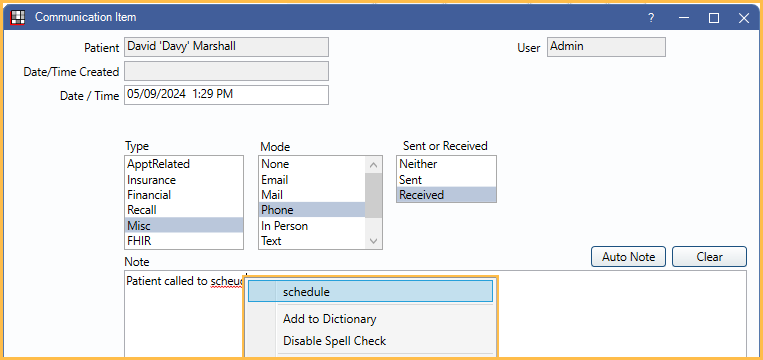
Task: Choose the 'schedule' spelling suggestion
Action: (370, 292)
